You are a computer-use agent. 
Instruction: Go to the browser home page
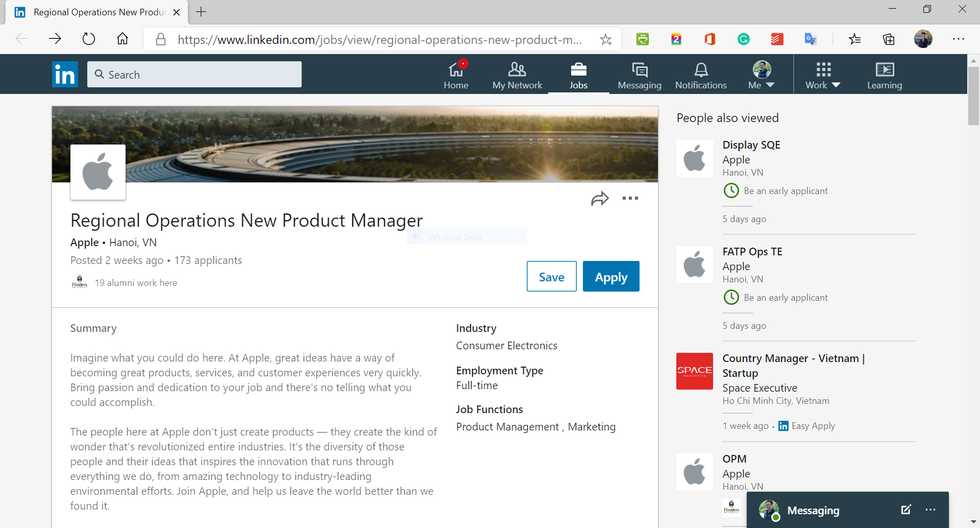[x=122, y=39]
